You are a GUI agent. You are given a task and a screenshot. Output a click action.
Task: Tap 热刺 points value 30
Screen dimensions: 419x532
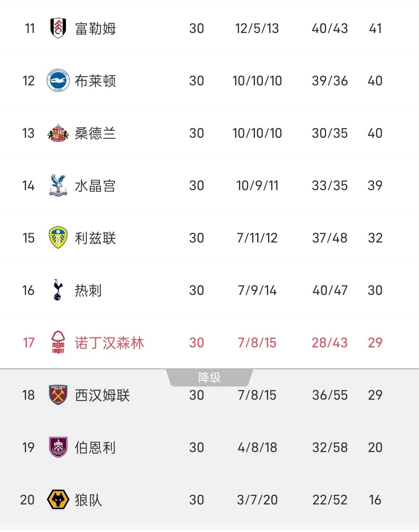point(375,290)
